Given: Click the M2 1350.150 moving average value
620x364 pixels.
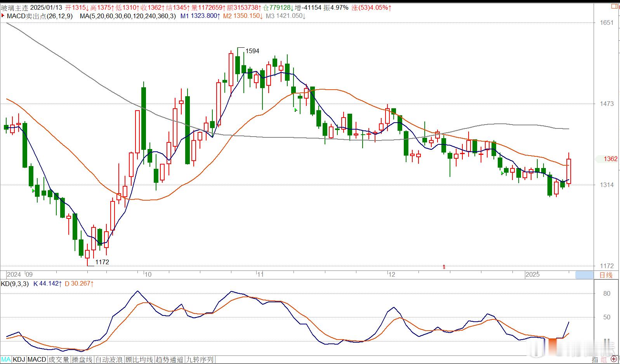Looking at the screenshot, I should tap(243, 16).
